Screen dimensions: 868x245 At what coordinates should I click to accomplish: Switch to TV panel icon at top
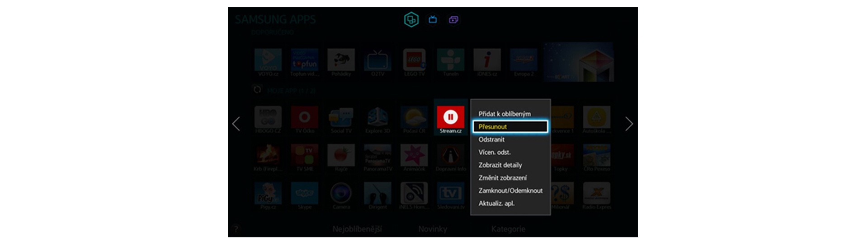point(433,19)
